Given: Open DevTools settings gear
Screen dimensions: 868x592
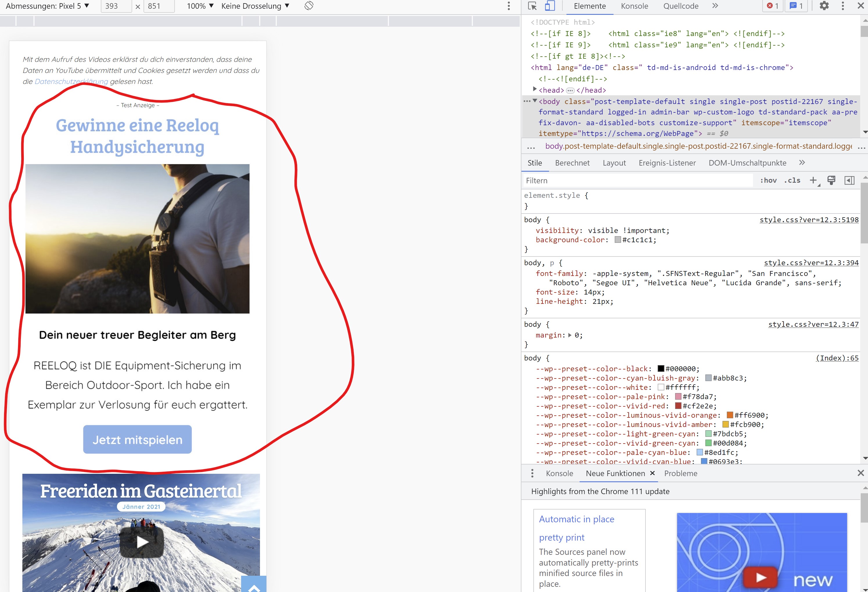Looking at the screenshot, I should click(x=824, y=6).
